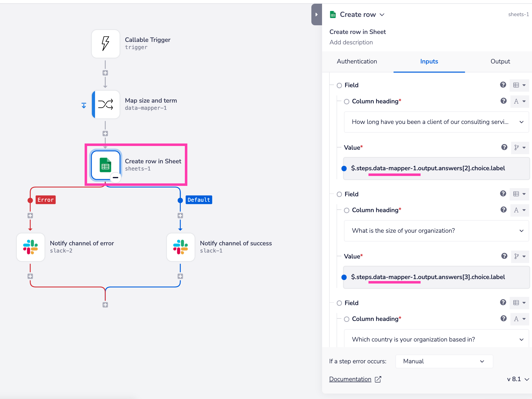Select the Map size and term data-mapper step

[105, 105]
